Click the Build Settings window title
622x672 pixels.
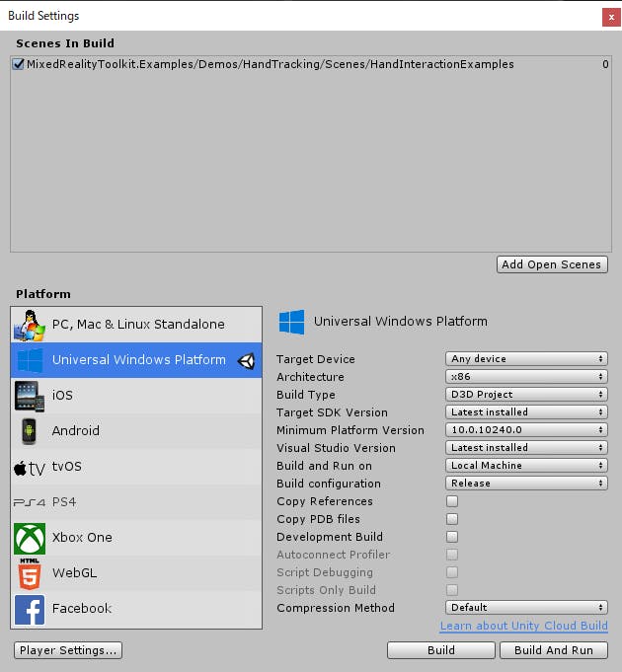pyautogui.click(x=43, y=16)
